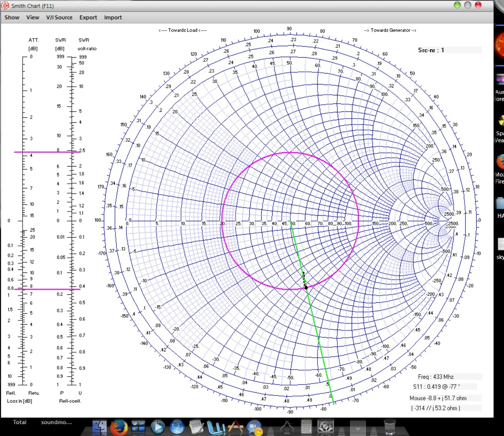504x436 pixels.
Task: Click the lower magenta marker line at 0.4
Action: coord(47,289)
